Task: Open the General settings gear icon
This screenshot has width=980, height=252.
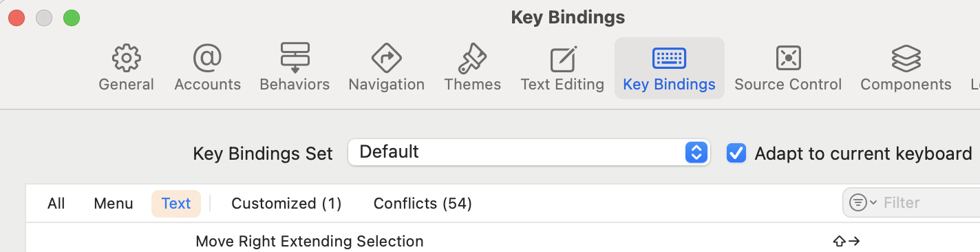Action: tap(126, 59)
